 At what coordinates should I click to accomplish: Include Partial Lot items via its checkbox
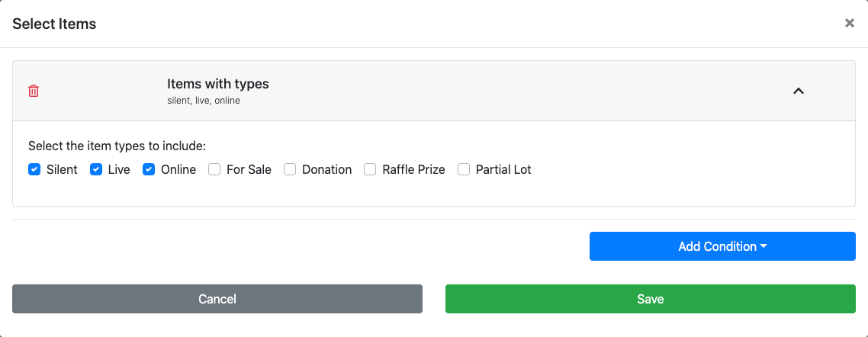(464, 169)
